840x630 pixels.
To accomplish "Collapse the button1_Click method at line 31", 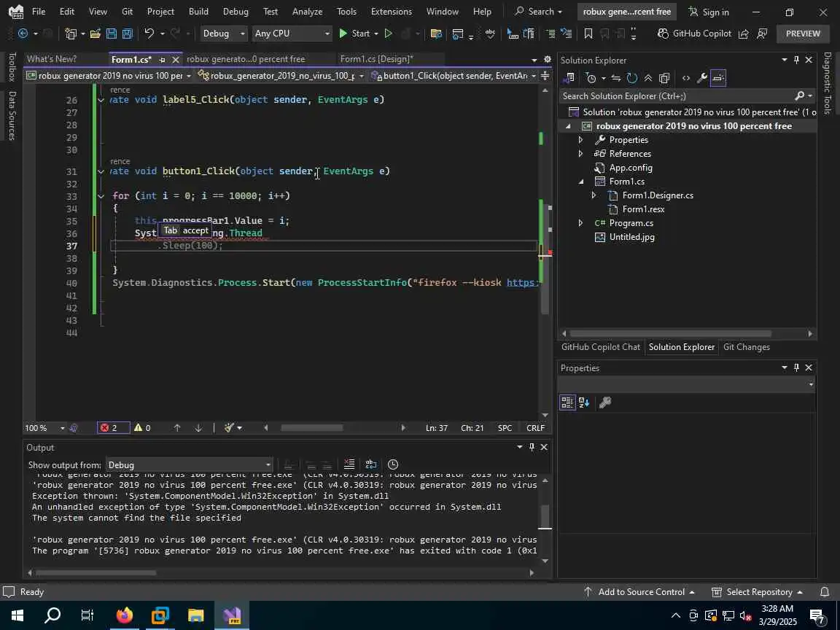I will (x=101, y=171).
